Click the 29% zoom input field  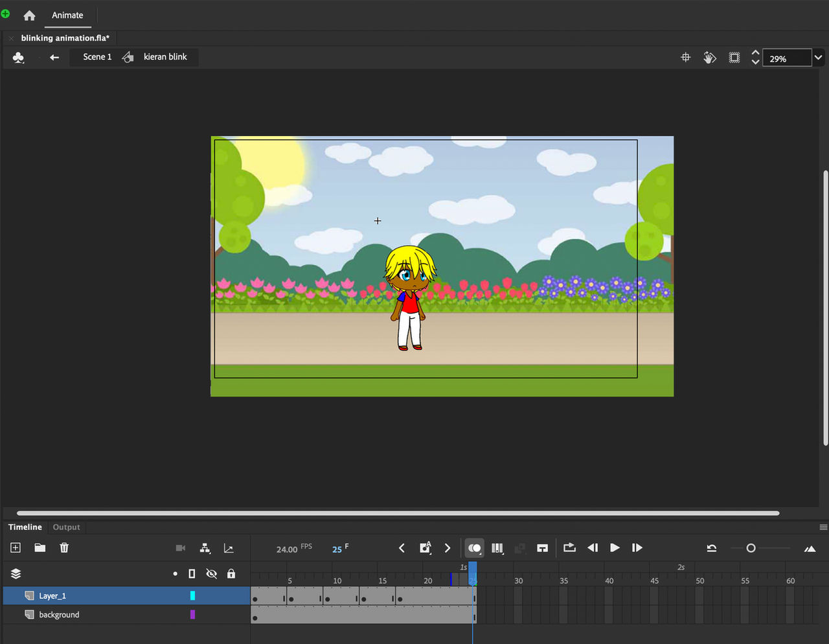pos(786,58)
